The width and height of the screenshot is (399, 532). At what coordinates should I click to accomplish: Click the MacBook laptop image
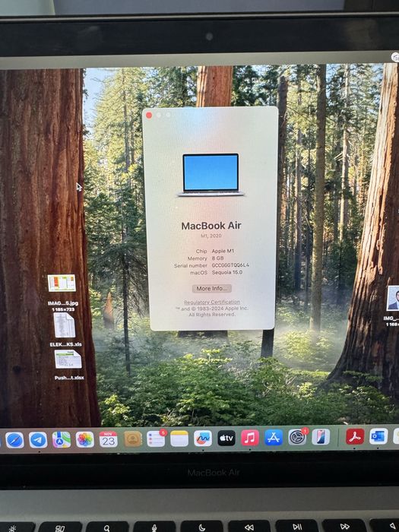[x=211, y=175]
